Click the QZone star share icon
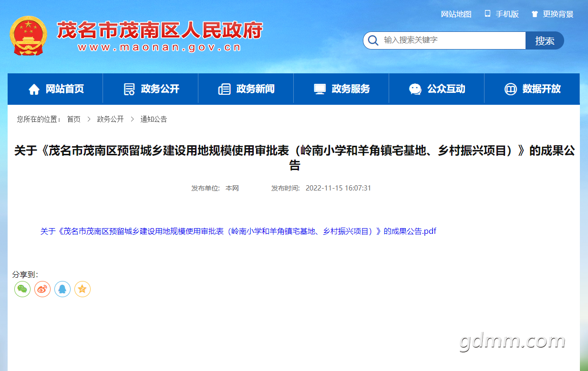The width and height of the screenshot is (588, 371). tap(83, 289)
